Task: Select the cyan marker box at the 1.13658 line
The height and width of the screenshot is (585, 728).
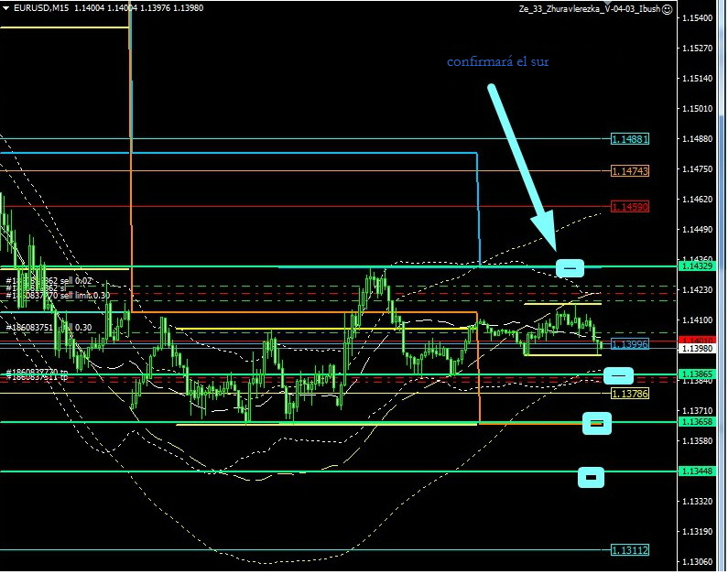Action: pyautogui.click(x=597, y=422)
